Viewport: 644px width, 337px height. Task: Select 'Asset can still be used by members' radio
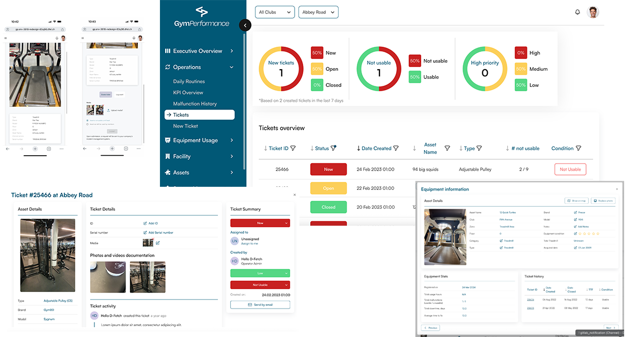87,124
